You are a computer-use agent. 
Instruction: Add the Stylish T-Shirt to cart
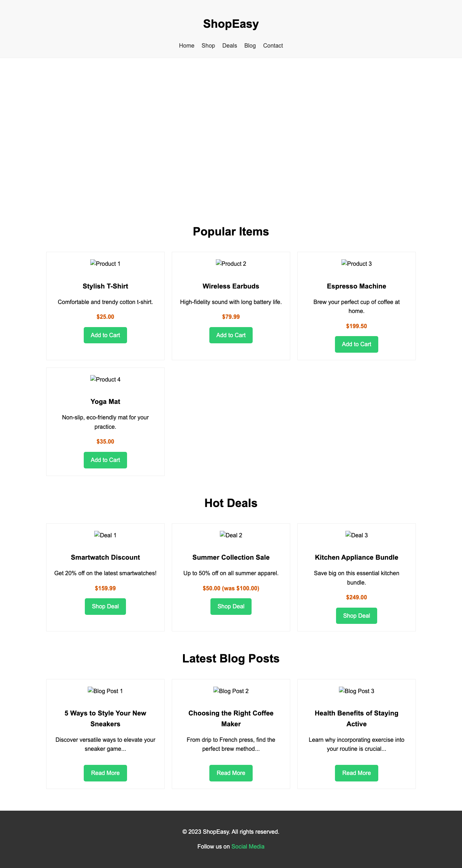click(x=105, y=335)
